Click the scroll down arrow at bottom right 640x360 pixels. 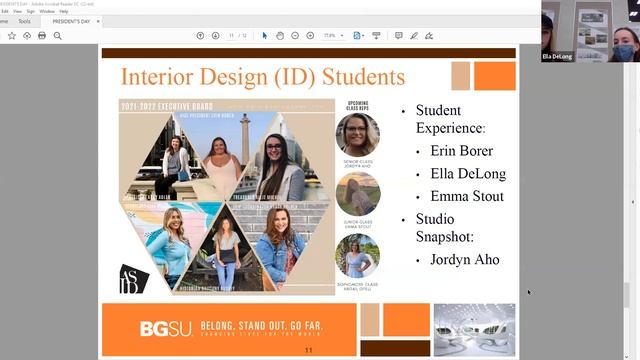click(x=627, y=357)
